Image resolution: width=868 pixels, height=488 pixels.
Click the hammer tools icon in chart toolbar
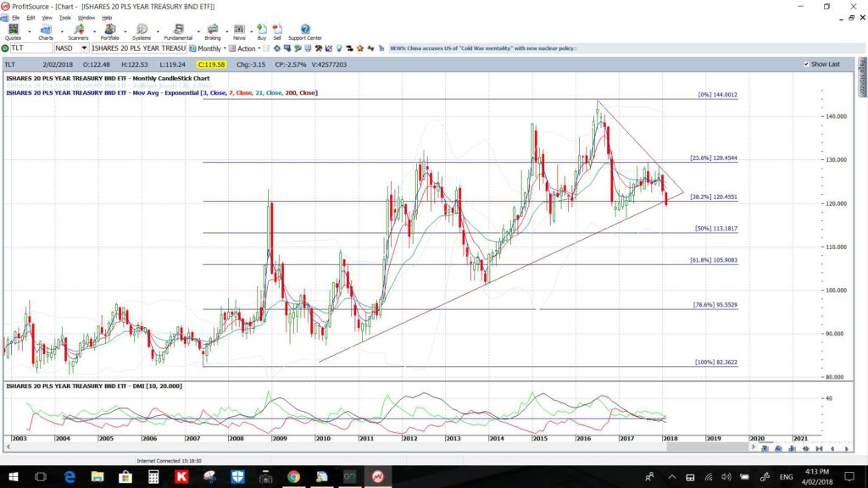pos(319,48)
